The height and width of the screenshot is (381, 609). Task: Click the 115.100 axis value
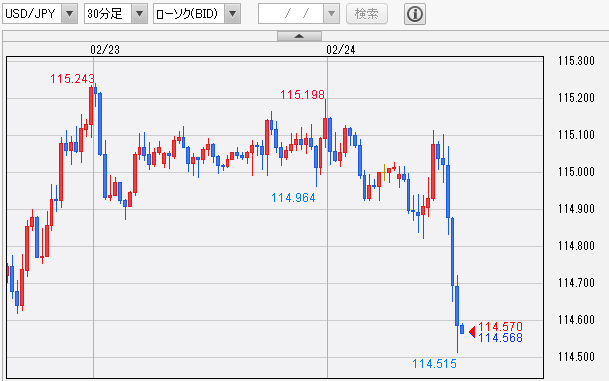576,135
